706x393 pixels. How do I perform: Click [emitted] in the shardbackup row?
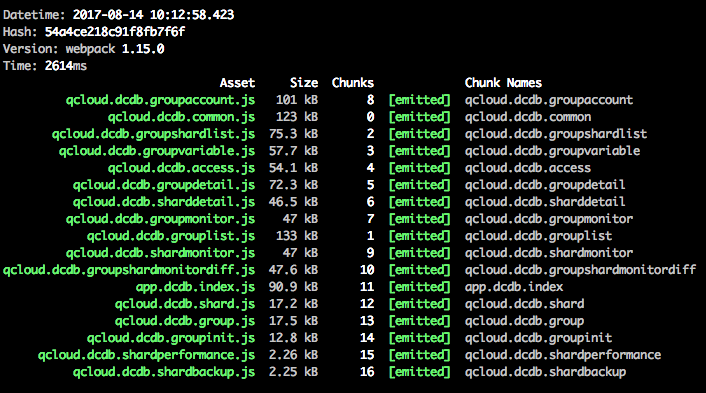coord(419,372)
